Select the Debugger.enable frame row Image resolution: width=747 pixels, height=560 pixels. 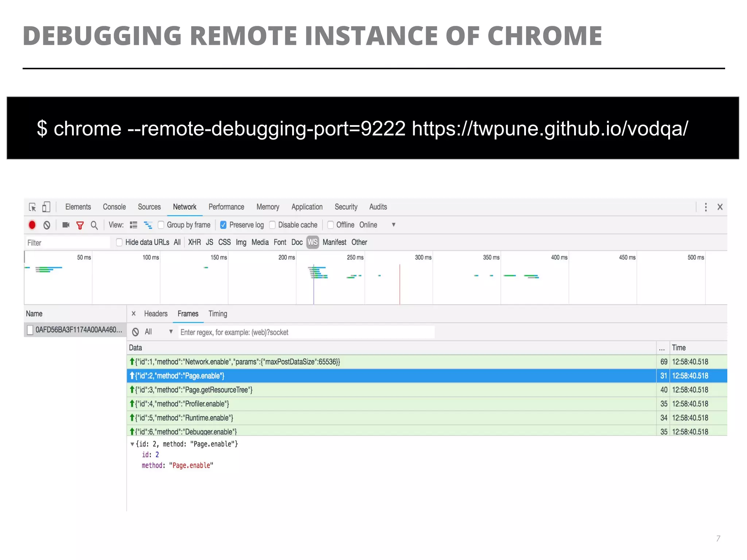pyautogui.click(x=427, y=431)
